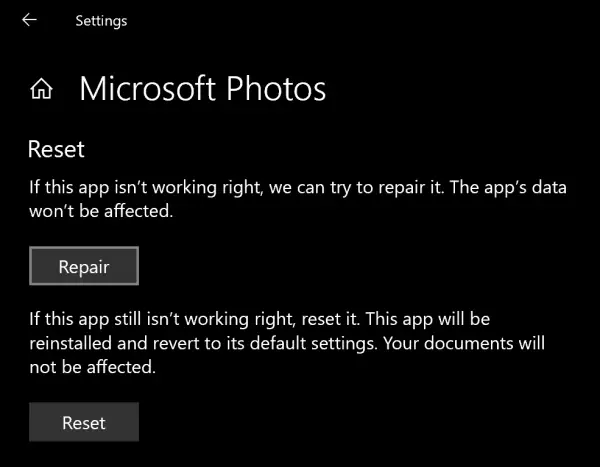The width and height of the screenshot is (600, 467).
Task: Click the word 'Microsoft' in the heading
Action: [148, 89]
